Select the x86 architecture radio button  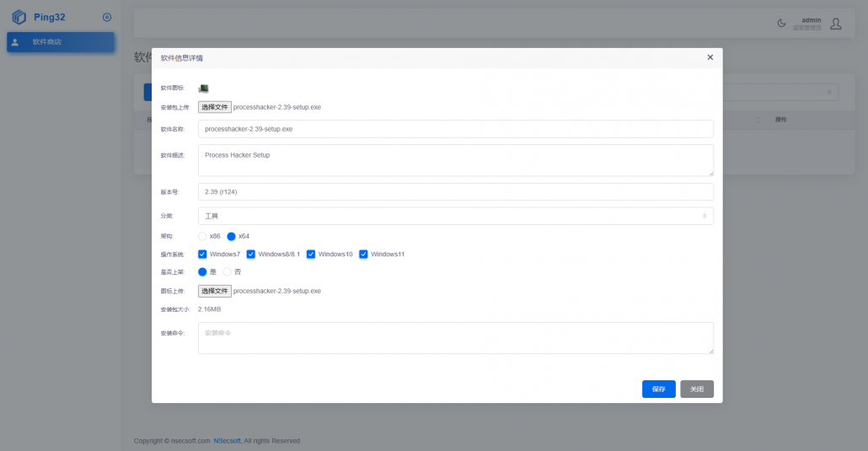[202, 237]
